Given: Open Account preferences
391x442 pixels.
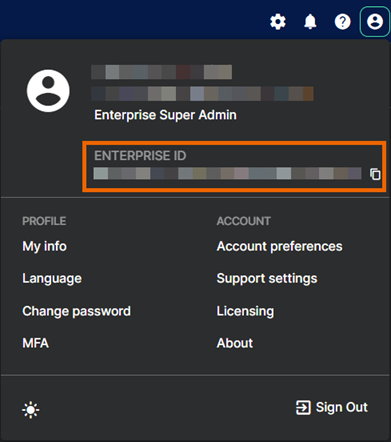Looking at the screenshot, I should [x=279, y=246].
